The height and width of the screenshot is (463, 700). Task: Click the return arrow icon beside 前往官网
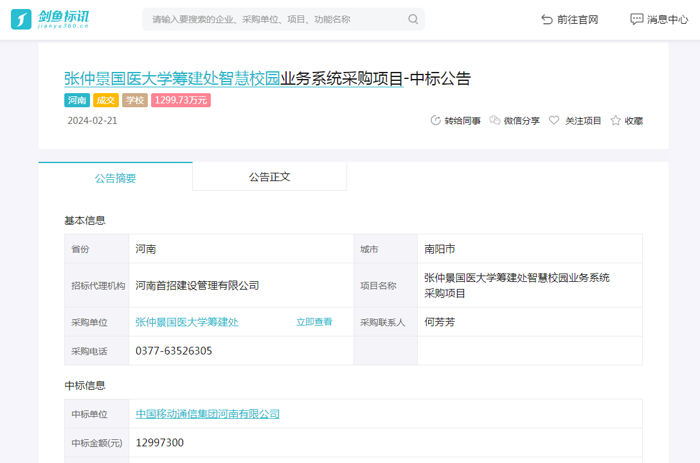tap(547, 19)
